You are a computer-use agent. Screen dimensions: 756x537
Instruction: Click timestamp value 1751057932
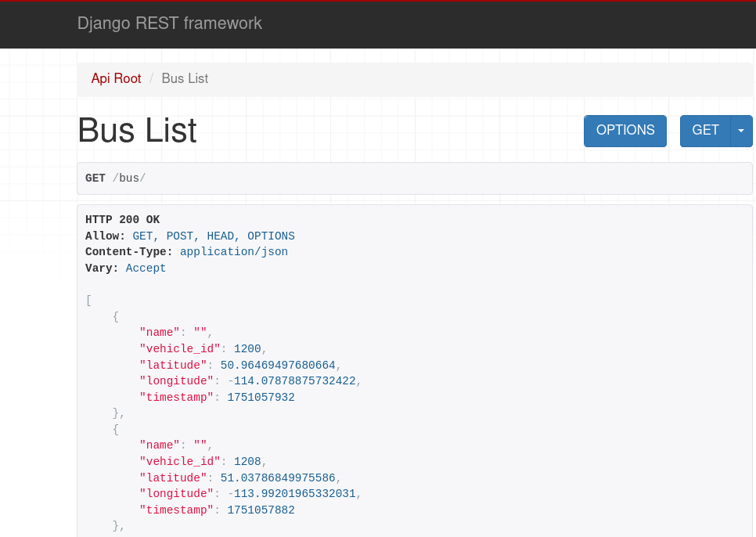261,398
